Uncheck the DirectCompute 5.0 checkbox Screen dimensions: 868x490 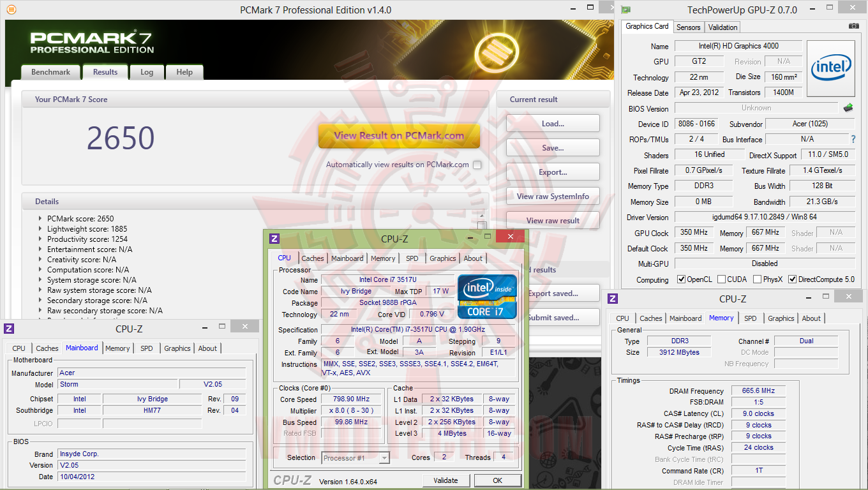(792, 279)
